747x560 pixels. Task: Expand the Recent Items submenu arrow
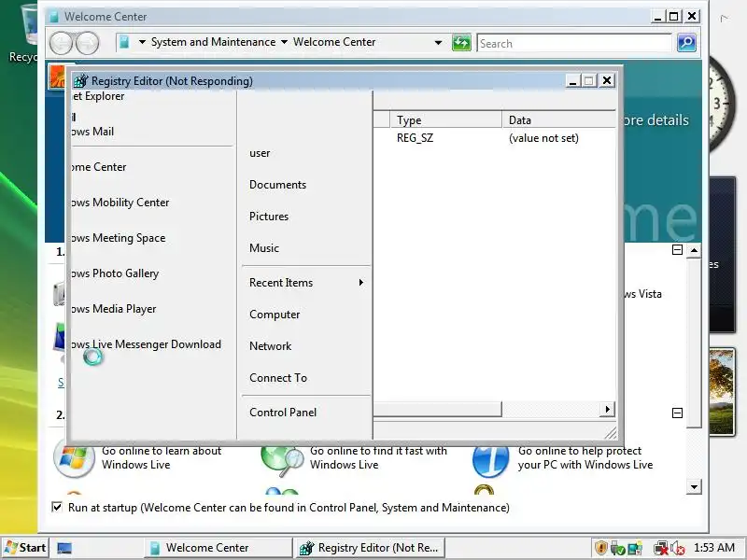(x=361, y=283)
